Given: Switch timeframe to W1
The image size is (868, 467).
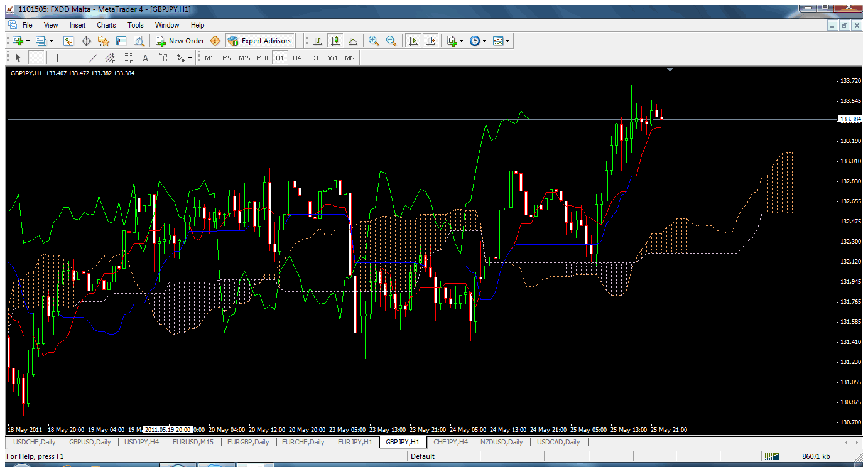Looking at the screenshot, I should tap(332, 58).
